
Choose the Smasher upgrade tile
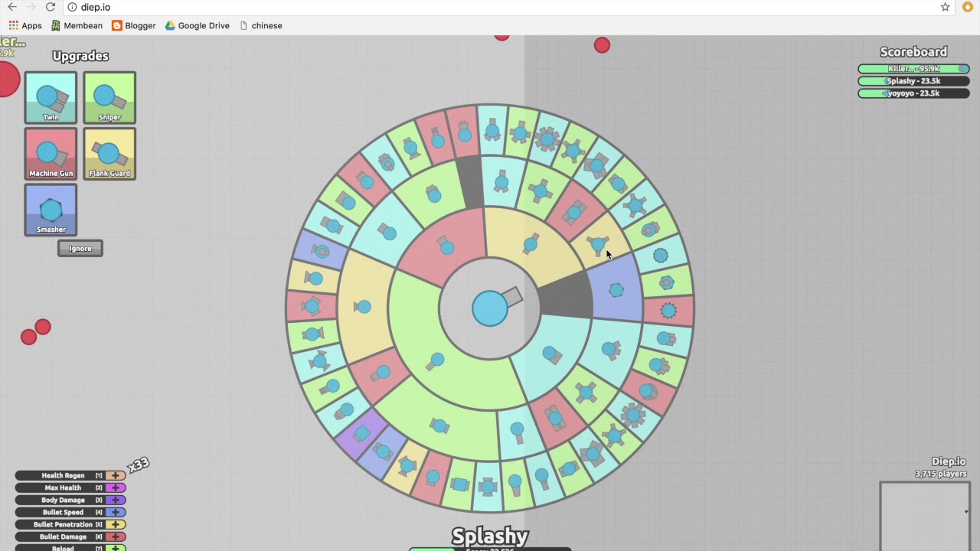[x=51, y=210]
